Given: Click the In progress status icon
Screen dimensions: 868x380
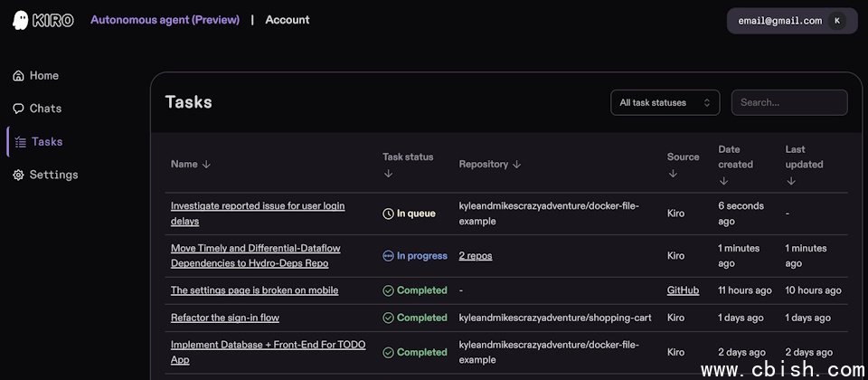Looking at the screenshot, I should tap(388, 256).
